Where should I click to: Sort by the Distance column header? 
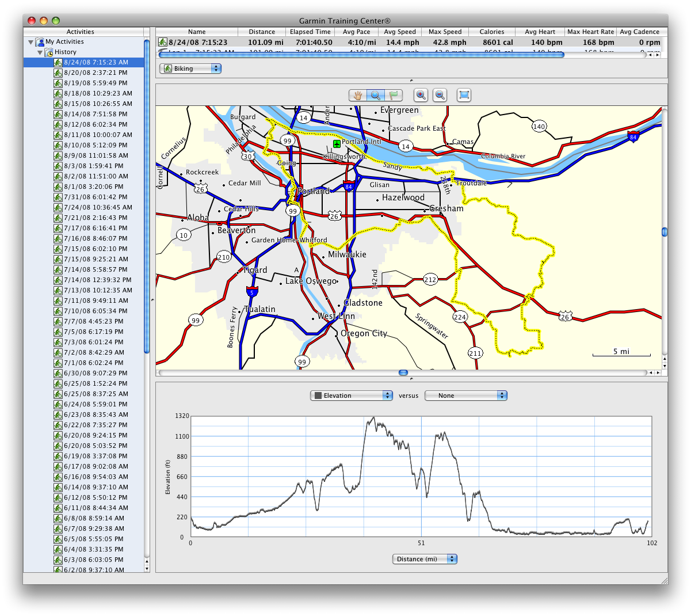[262, 32]
